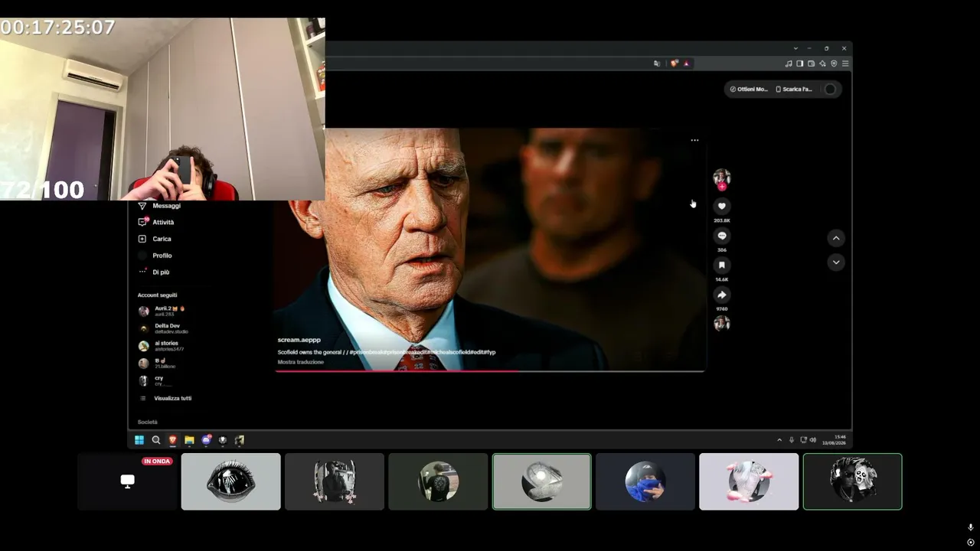Screen dimensions: 980x551
Task: Open the spinning sound disc below share
Action: pos(721,323)
